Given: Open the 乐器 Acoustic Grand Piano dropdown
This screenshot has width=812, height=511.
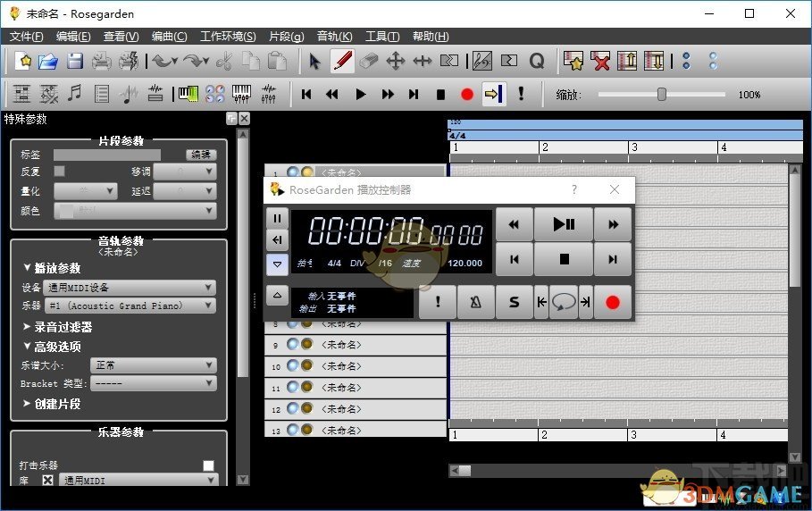Looking at the screenshot, I should click(130, 306).
